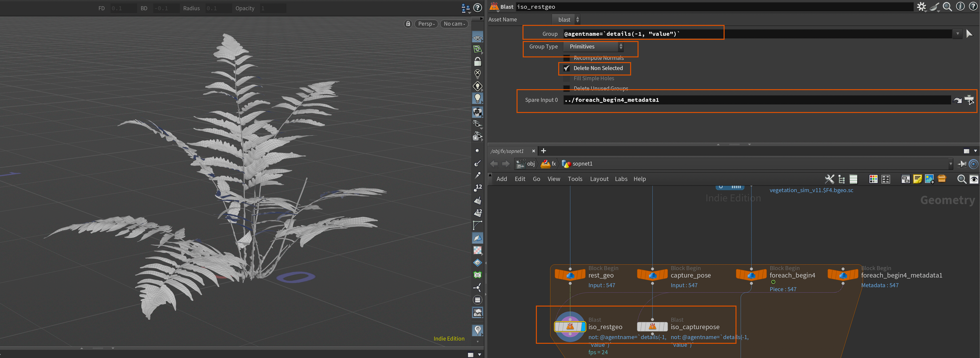Add a sticky note in network editor
The height and width of the screenshot is (358, 980).
(x=917, y=179)
